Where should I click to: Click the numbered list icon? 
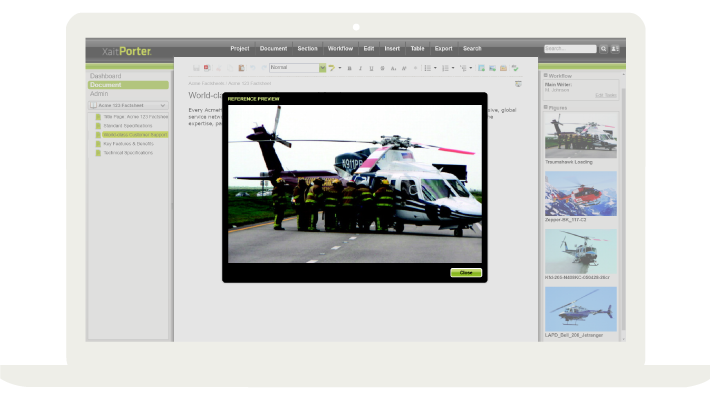pyautogui.click(x=445, y=68)
